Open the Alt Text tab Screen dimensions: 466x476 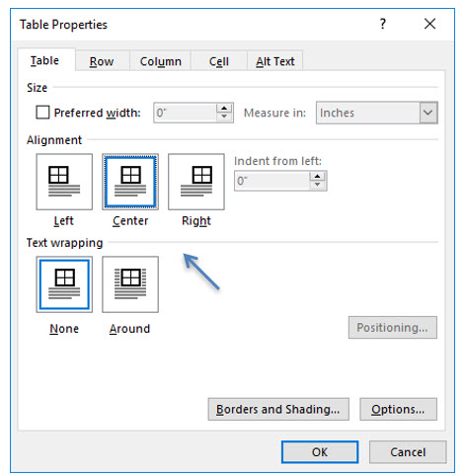[x=275, y=61]
